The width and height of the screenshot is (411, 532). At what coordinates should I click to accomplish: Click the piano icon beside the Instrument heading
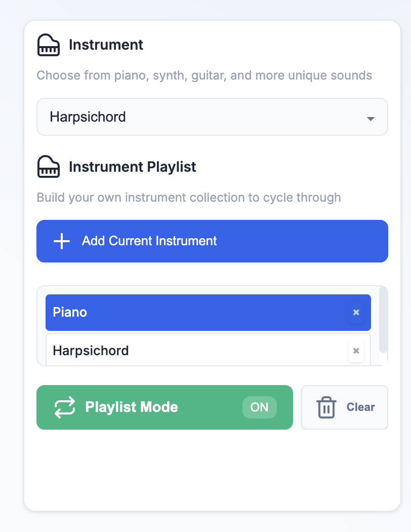(x=48, y=45)
